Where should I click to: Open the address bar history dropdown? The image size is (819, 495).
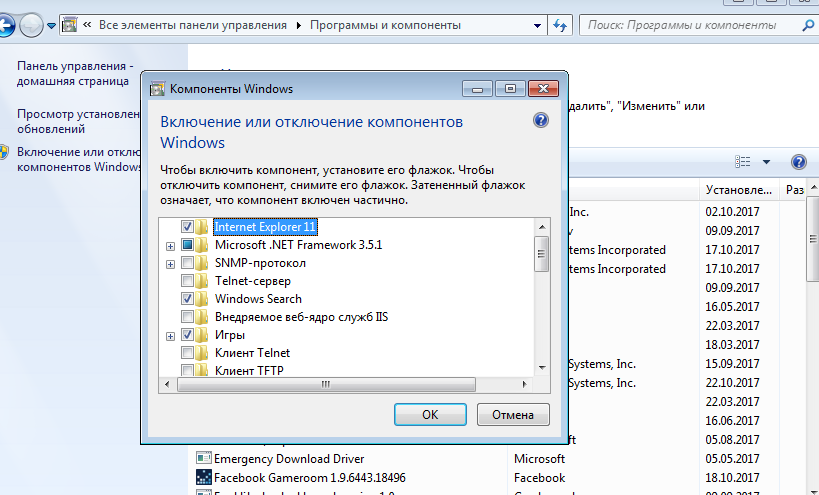pyautogui.click(x=537, y=26)
